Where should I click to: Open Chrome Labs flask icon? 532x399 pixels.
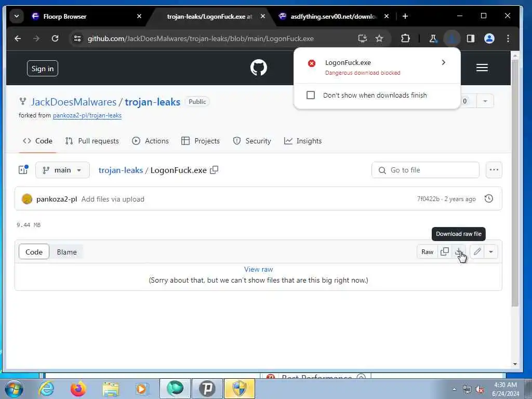[433, 38]
